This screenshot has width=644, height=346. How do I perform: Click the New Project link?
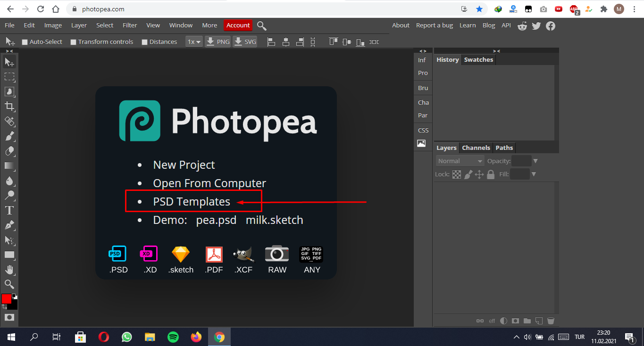[184, 165]
